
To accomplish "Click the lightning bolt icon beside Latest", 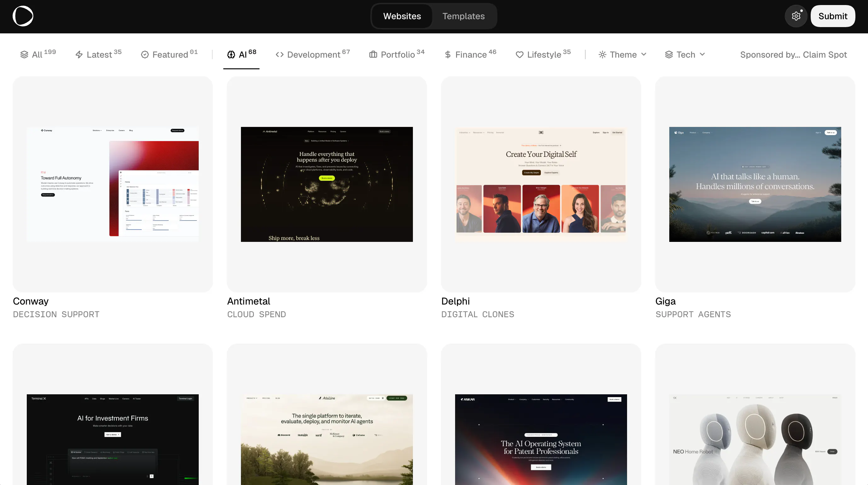I will [79, 54].
